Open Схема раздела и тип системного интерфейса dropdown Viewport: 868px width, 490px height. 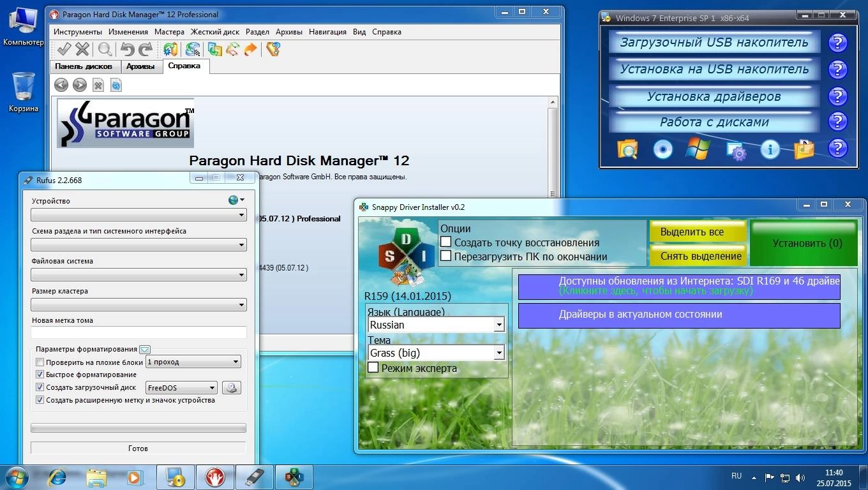click(138, 244)
